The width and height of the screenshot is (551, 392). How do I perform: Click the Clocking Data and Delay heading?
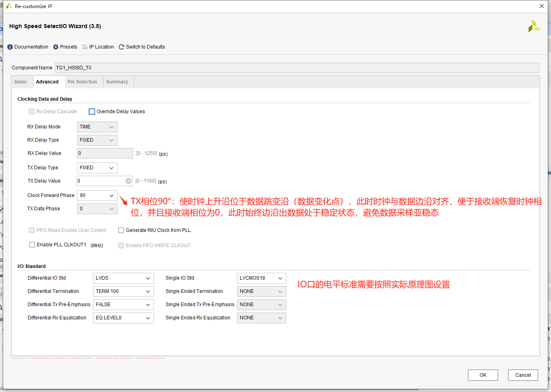pos(45,99)
